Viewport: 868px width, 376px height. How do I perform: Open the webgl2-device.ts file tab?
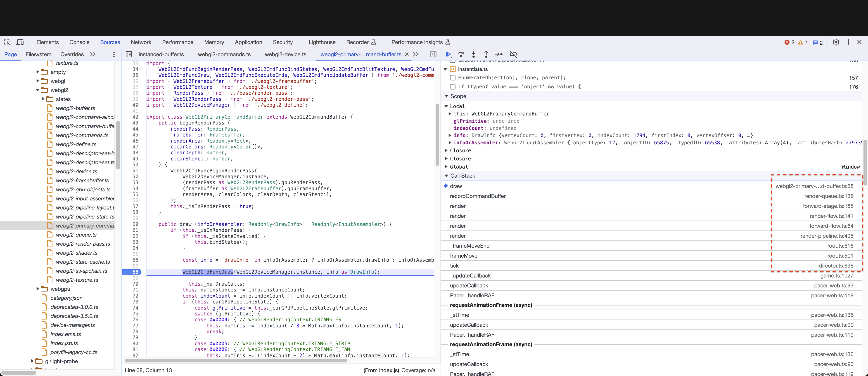pos(285,54)
